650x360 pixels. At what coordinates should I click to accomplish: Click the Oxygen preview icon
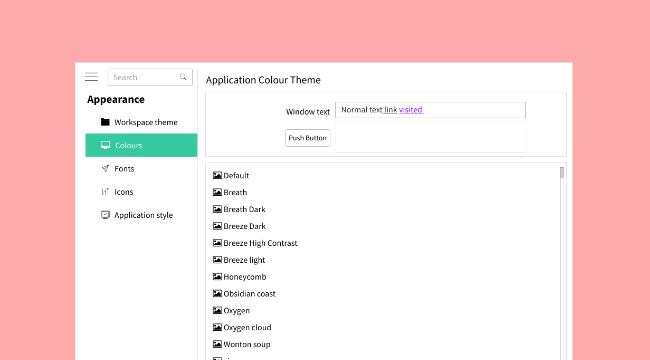pos(217,310)
